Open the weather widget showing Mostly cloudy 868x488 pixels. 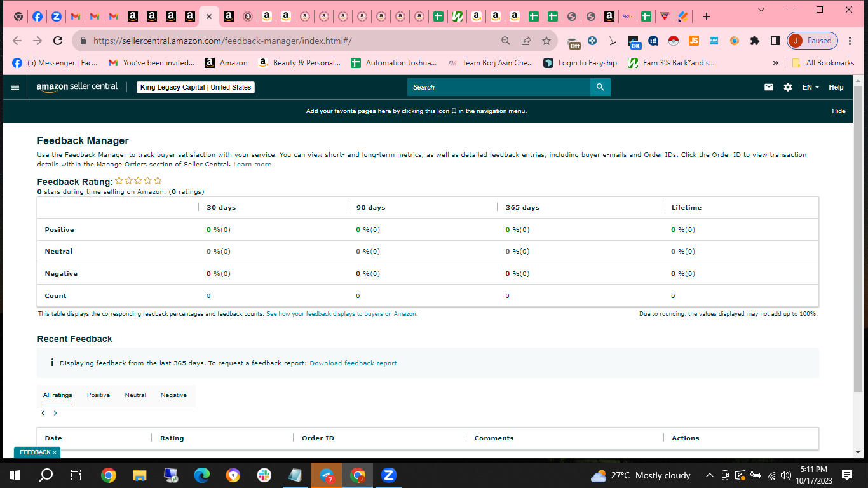pos(641,475)
